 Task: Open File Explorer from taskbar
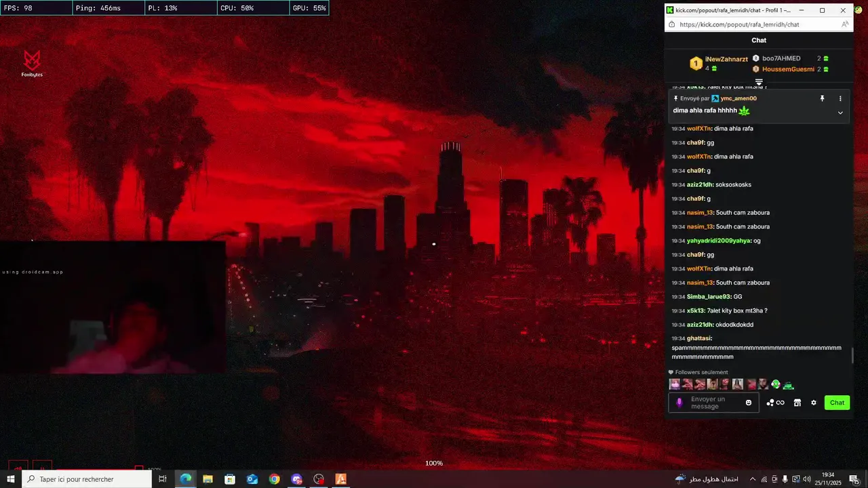pos(208,479)
